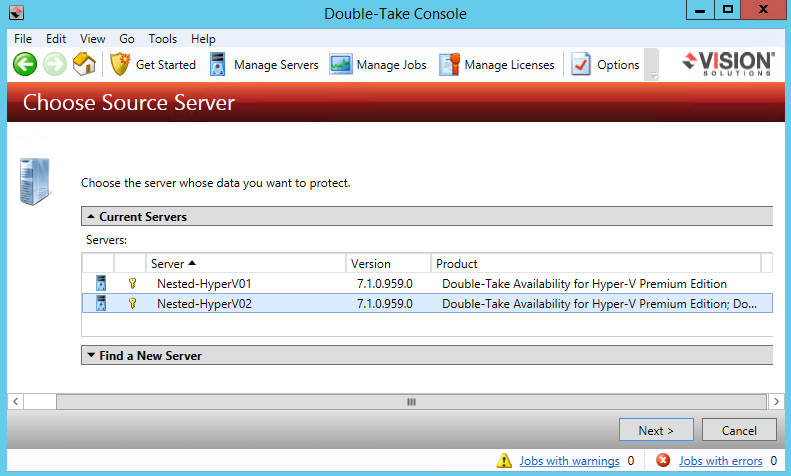The height and width of the screenshot is (476, 791).
Task: Click key icon in Nested-HyperV01 row
Action: (132, 283)
